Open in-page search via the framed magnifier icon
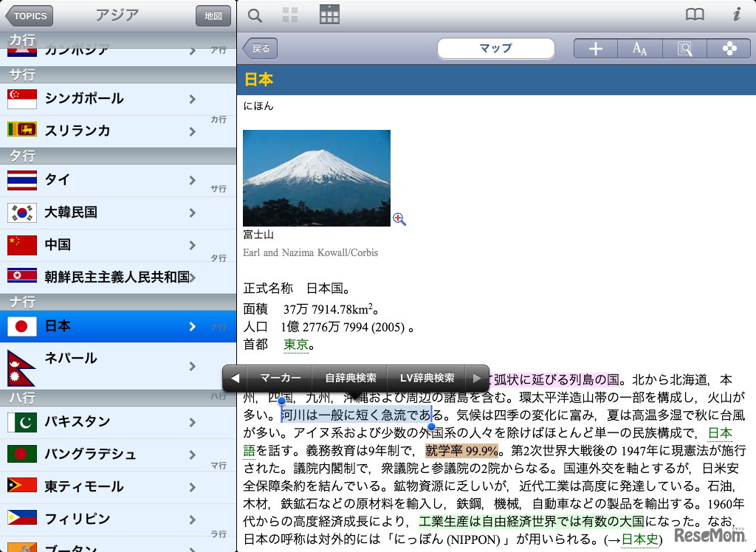 (684, 48)
